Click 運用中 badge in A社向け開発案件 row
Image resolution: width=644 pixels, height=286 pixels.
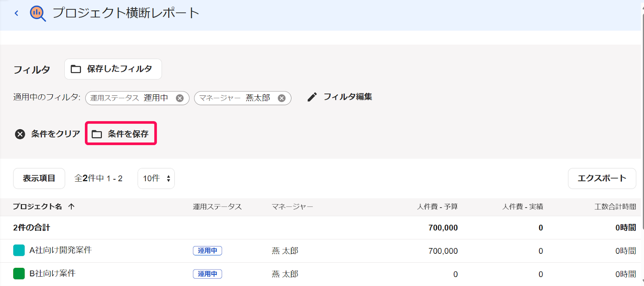click(x=207, y=251)
